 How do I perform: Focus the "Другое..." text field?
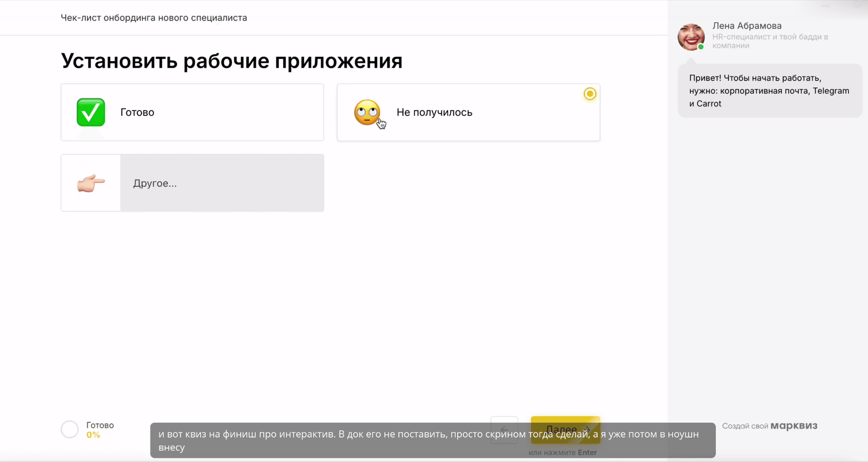[222, 183]
